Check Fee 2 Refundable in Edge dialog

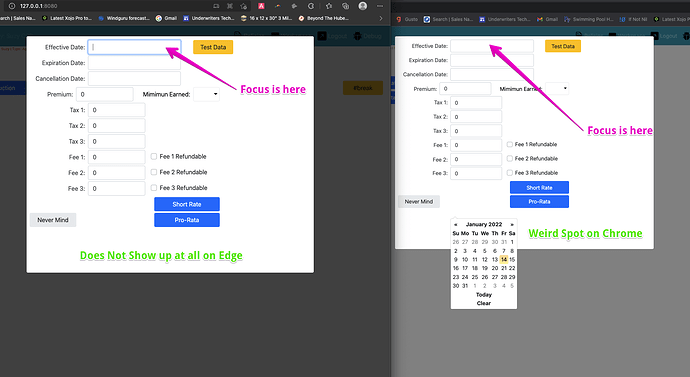point(154,172)
